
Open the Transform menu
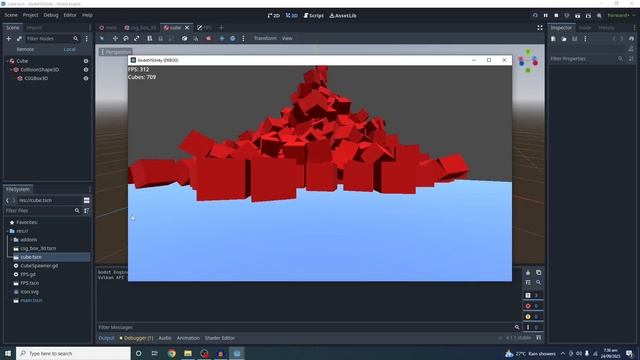point(265,38)
